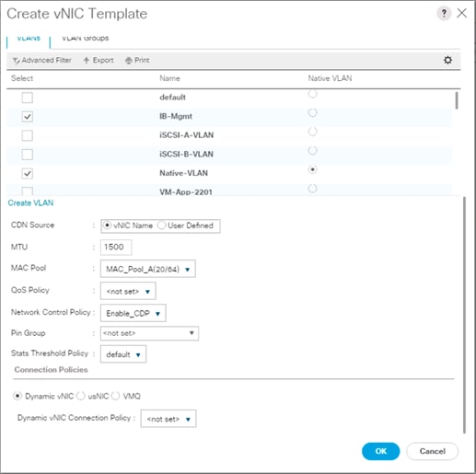Viewport: 476px width, 474px height.
Task: Select User Defined CDN source
Action: pyautogui.click(x=161, y=225)
